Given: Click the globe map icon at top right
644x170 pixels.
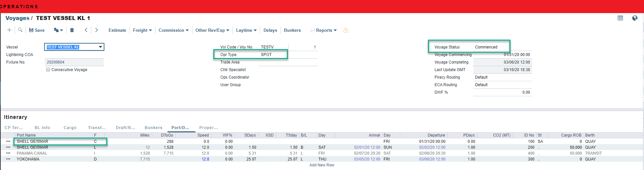Looking at the screenshot, I should tap(635, 18).
